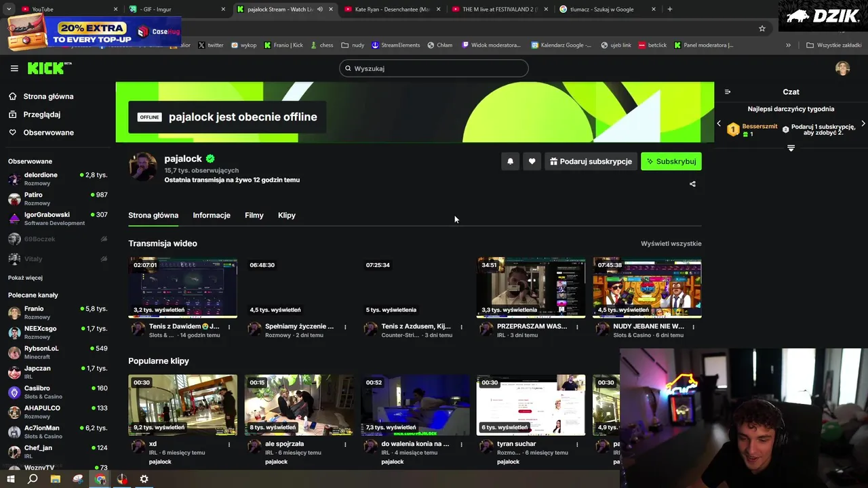Open recommended channel Chef_jan
Image resolution: width=868 pixels, height=488 pixels.
tap(58, 451)
